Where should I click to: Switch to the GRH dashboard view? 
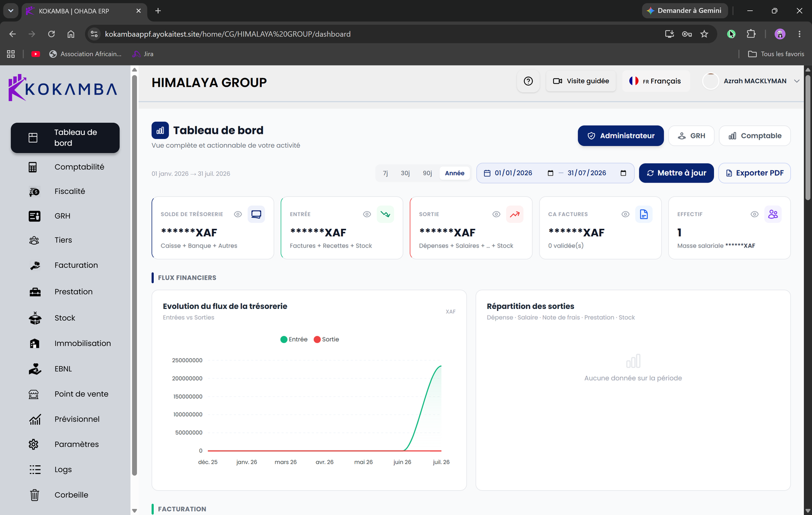coord(691,136)
